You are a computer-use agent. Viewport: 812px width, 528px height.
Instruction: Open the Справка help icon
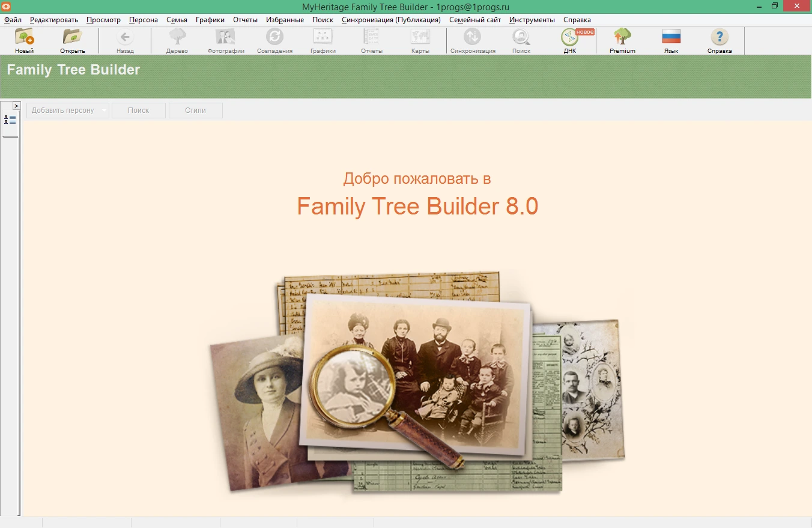[719, 40]
